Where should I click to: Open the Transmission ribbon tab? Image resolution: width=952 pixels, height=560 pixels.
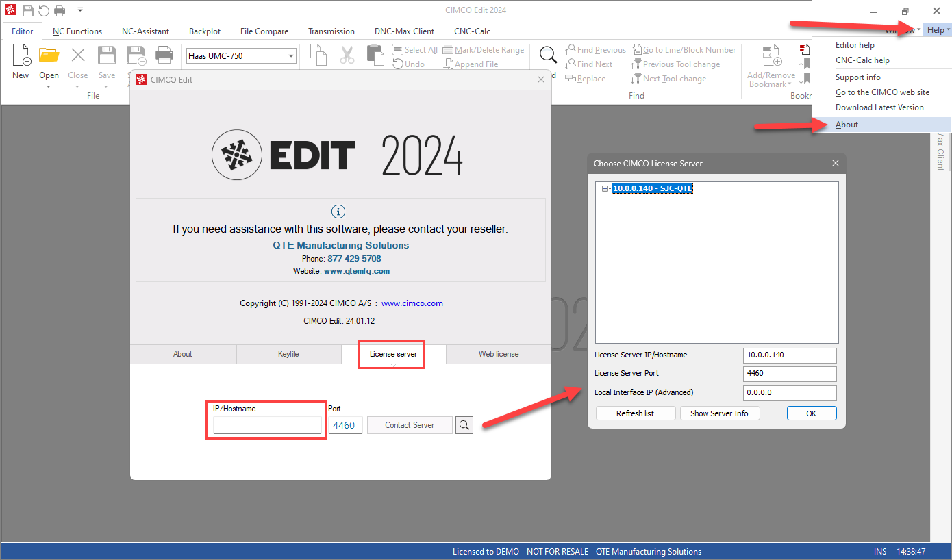click(331, 31)
